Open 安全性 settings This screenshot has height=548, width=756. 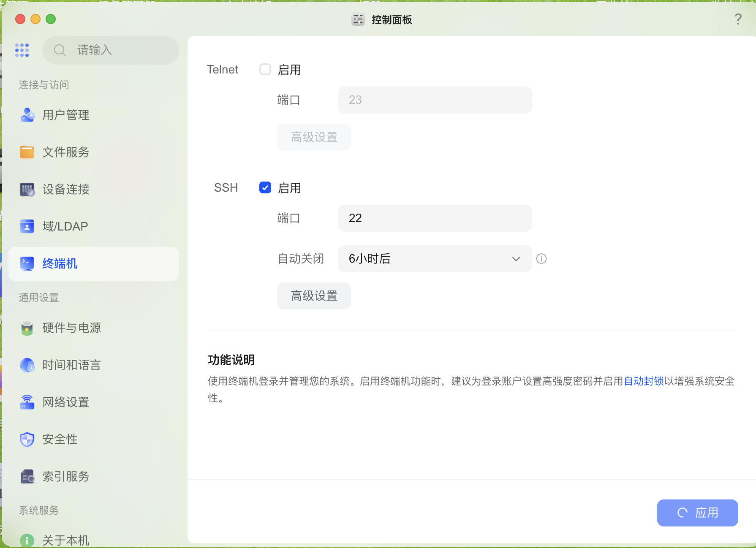[94, 439]
